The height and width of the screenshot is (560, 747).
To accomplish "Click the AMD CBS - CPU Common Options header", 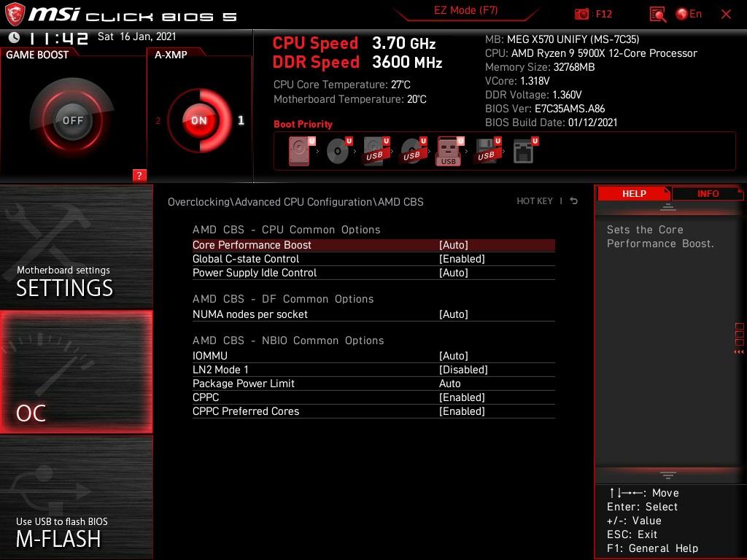I will tap(286, 230).
